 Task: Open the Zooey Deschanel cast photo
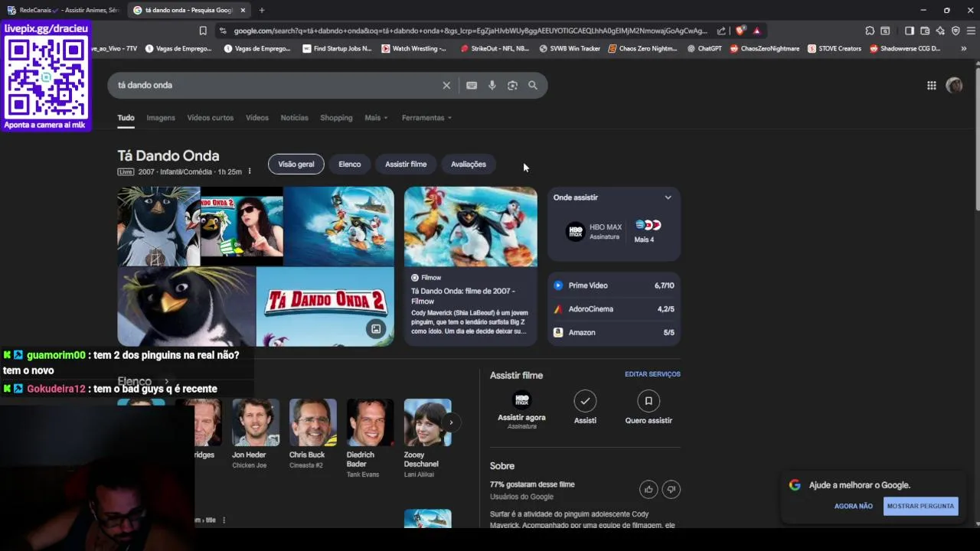[427, 422]
